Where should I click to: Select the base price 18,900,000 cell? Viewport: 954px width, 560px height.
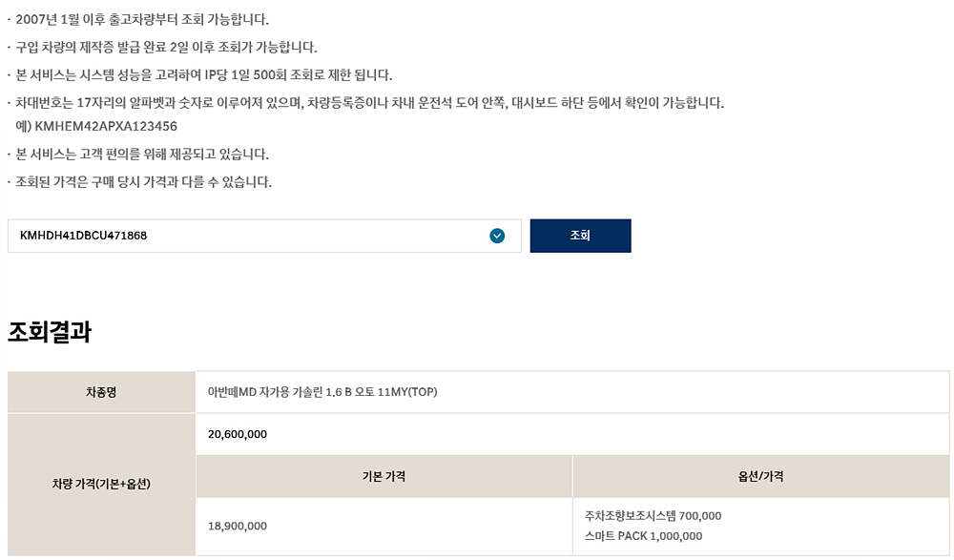384,527
